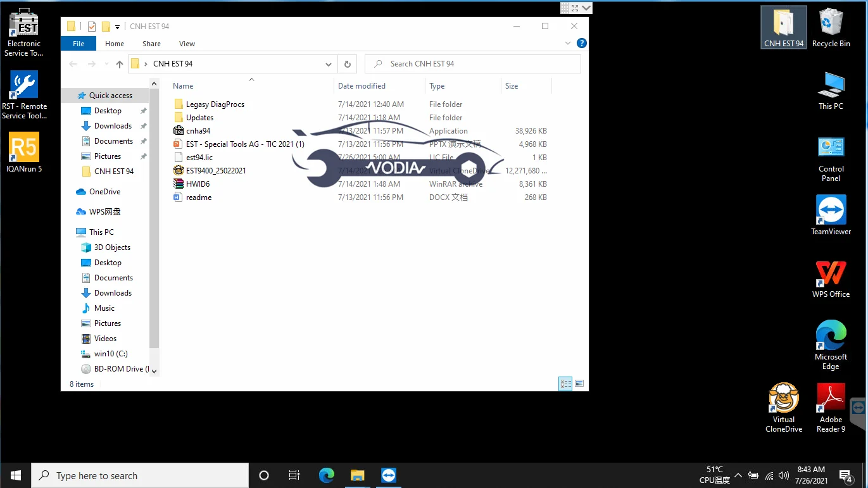Launch TeamViewer from the desktop
The width and height of the screenshot is (868, 488).
[831, 215]
